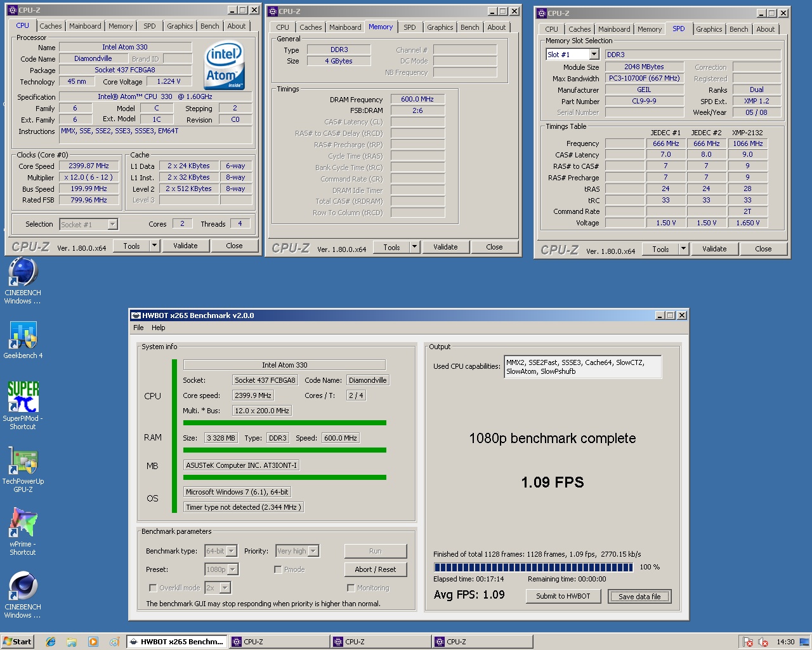Select the Graphics tab in the SPD CPU-Z window
The image size is (812, 650).
coord(709,29)
